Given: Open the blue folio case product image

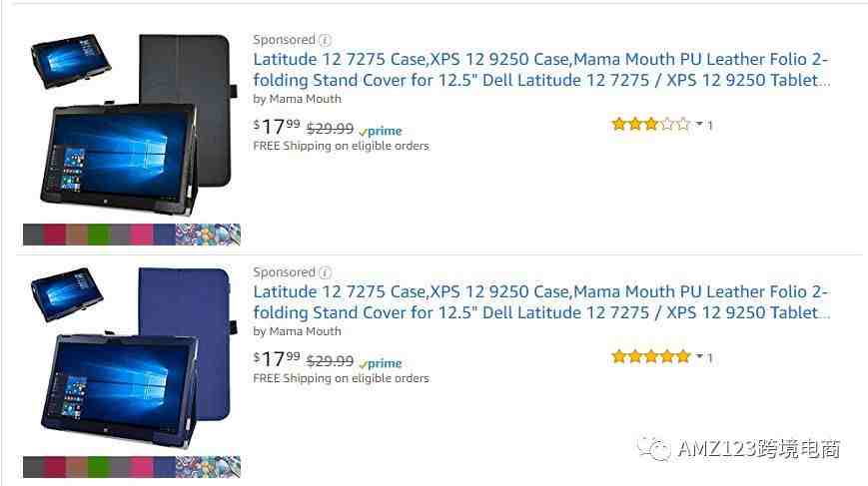Looking at the screenshot, I should pos(131,358).
